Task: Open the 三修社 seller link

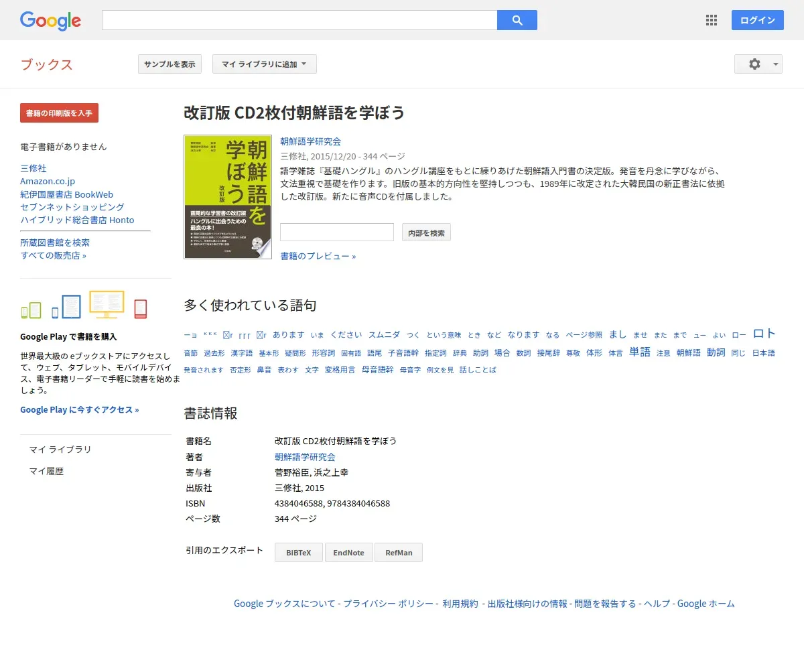Action: (x=33, y=168)
